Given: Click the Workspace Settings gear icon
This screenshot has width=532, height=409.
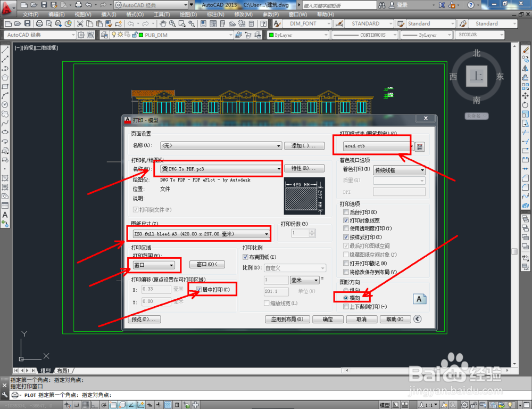Looking at the screenshot, I should 81,35.
